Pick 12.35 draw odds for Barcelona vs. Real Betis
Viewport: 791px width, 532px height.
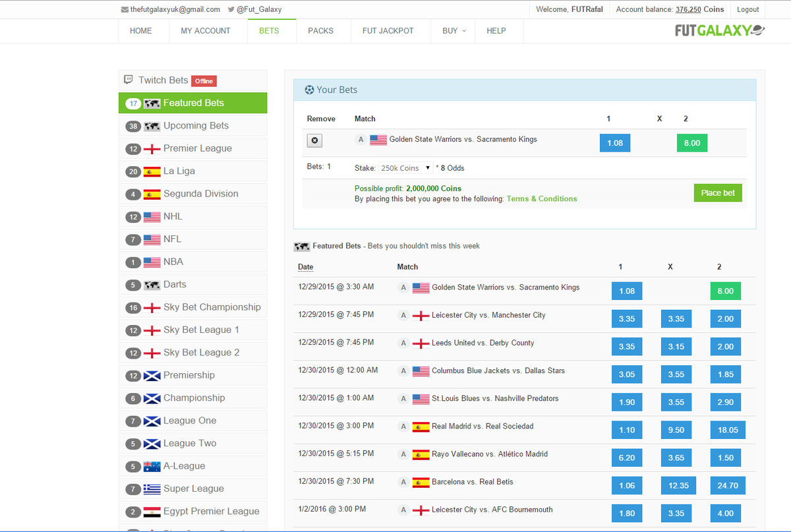pos(678,485)
